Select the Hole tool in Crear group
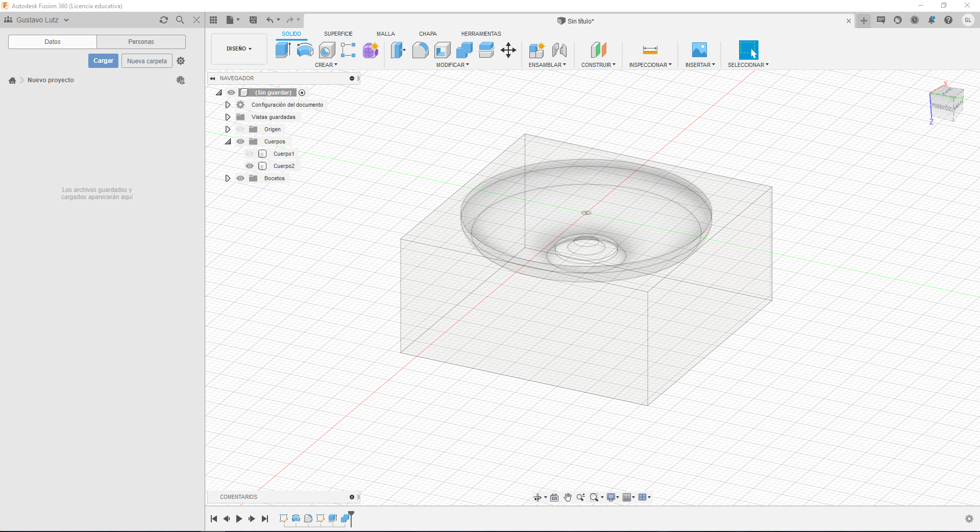This screenshot has width=980, height=532. 327,50
